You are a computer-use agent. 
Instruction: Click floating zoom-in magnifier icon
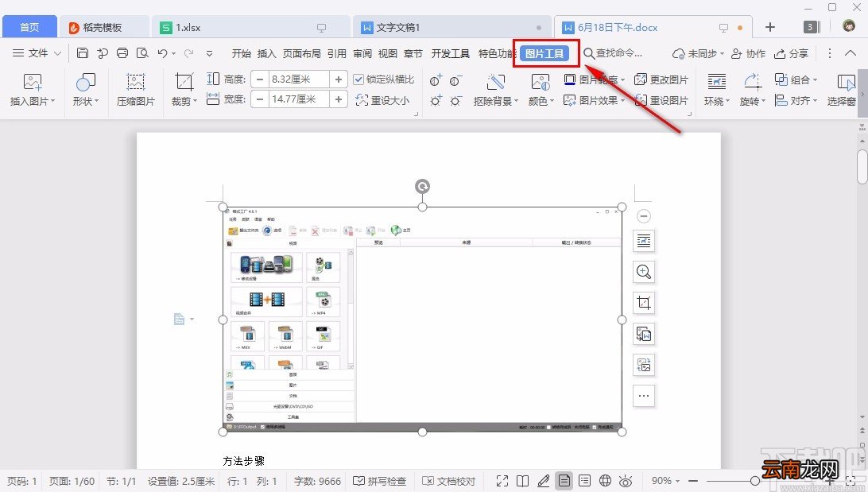tap(643, 272)
